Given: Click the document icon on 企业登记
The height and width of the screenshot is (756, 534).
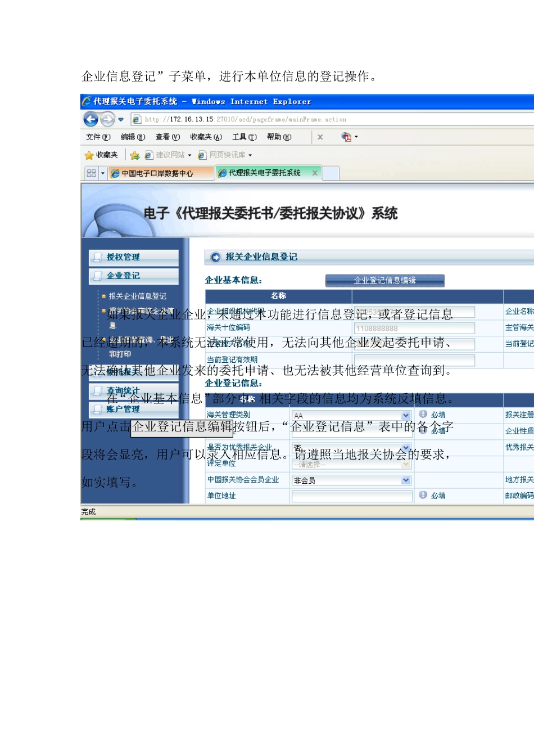Looking at the screenshot, I should (98, 276).
